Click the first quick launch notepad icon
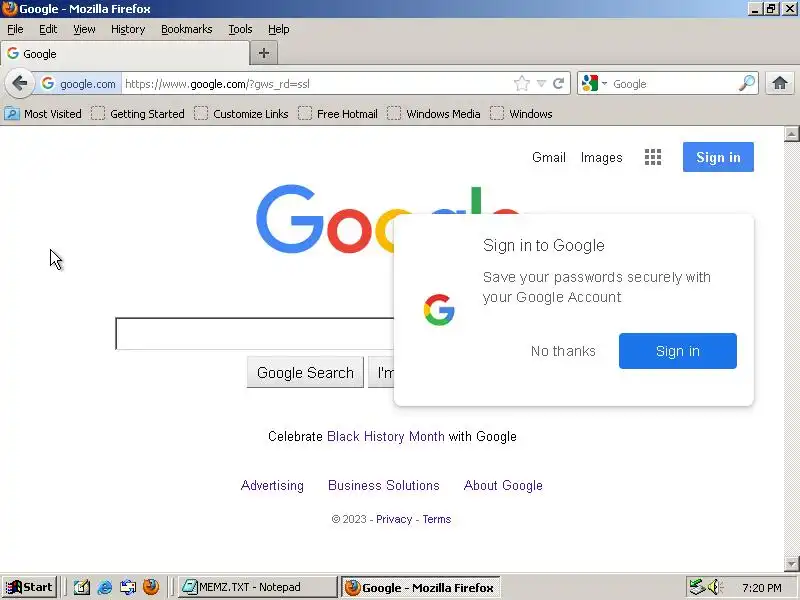Image resolution: width=800 pixels, height=600 pixels. (82, 587)
